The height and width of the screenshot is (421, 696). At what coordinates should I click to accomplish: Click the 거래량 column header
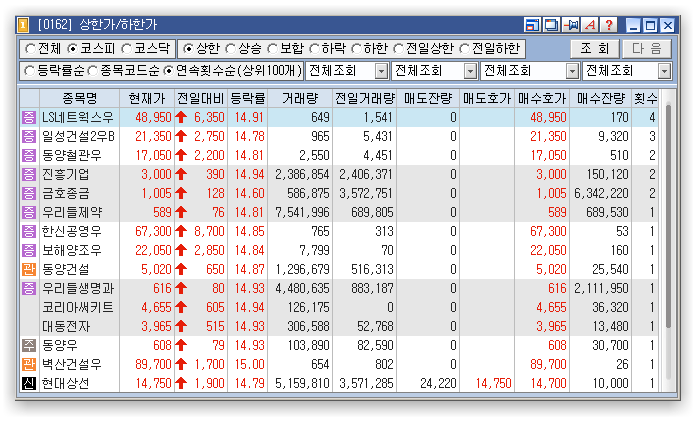tap(300, 99)
